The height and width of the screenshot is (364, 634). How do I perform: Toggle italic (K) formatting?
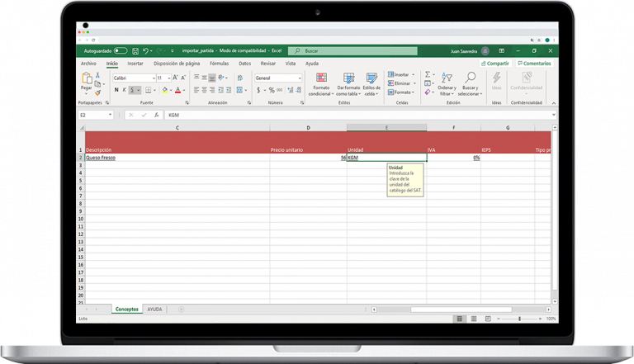click(124, 90)
